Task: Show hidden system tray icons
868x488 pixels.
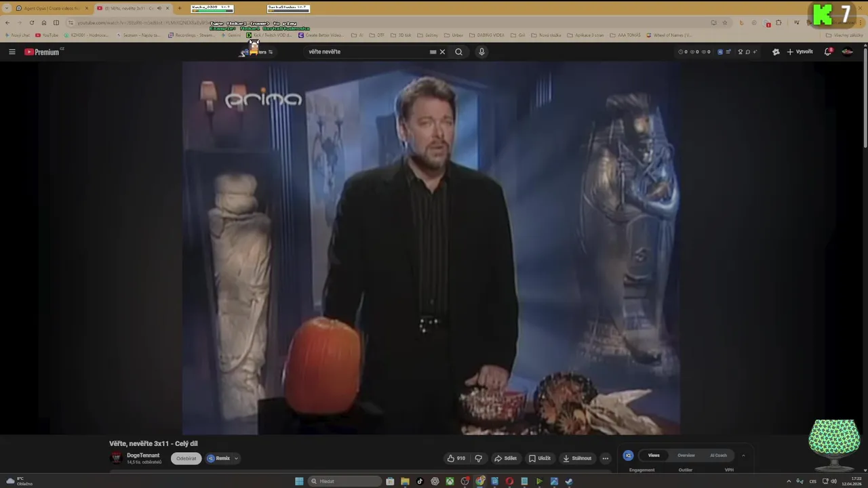Action: tap(789, 481)
